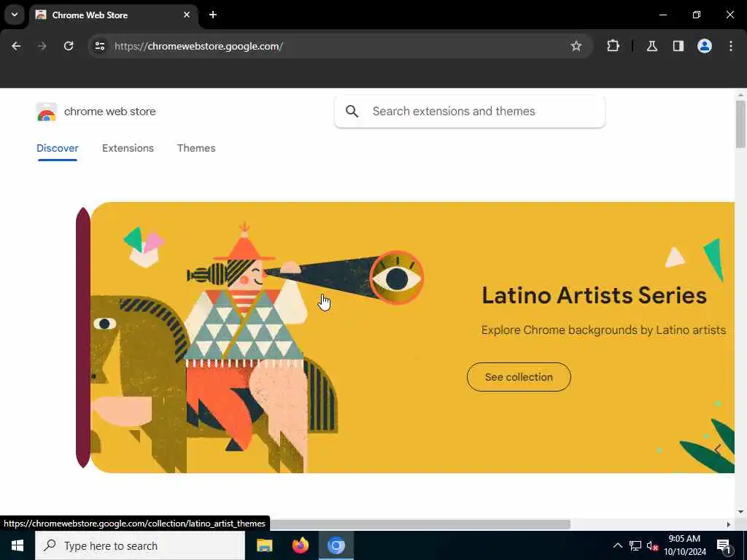Restore down the Chrome window

[x=697, y=15]
